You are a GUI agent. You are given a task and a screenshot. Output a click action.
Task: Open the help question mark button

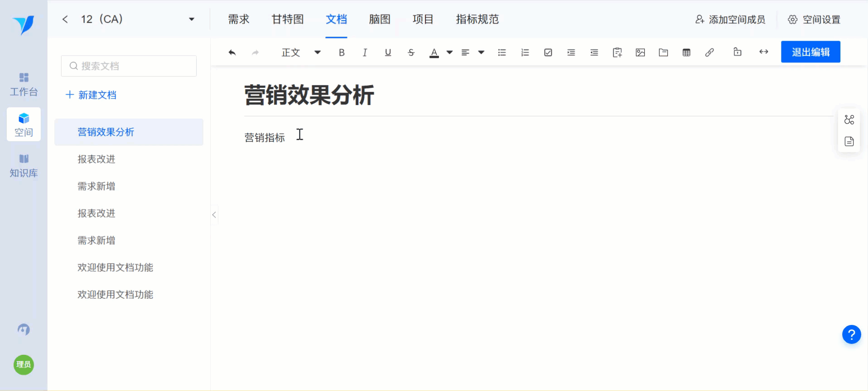pos(851,334)
